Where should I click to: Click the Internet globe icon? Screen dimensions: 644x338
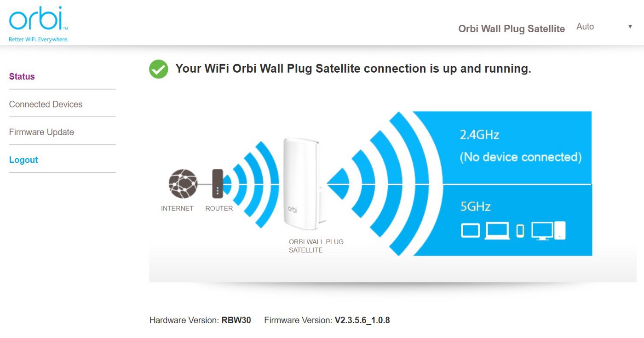(x=183, y=183)
